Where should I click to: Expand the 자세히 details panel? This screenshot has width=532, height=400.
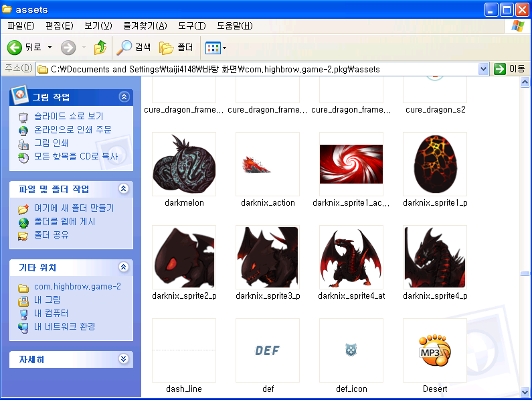124,359
